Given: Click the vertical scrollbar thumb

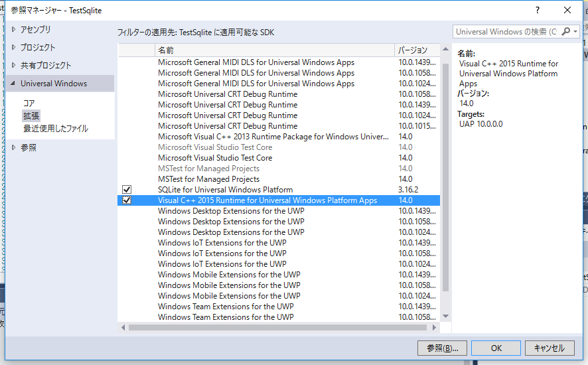Looking at the screenshot, I should click(445, 177).
